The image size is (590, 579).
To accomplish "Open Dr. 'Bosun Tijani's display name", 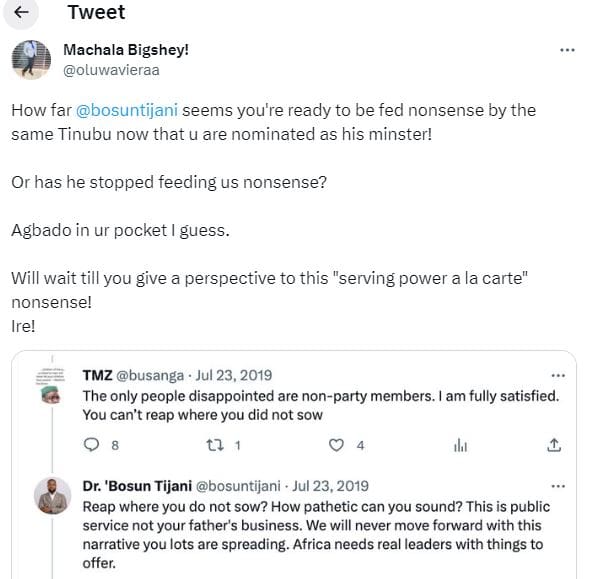I will click(137, 486).
